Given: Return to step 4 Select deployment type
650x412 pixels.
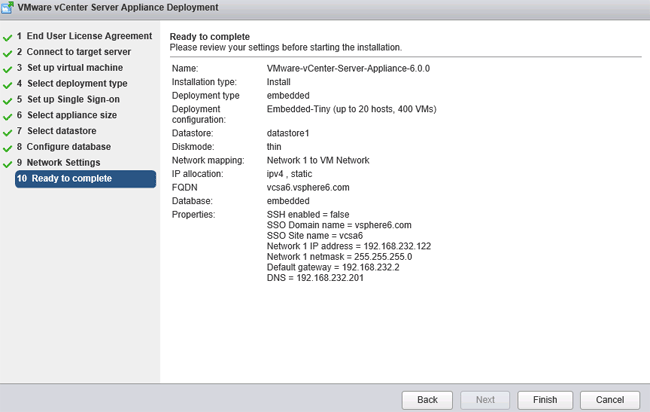Looking at the screenshot, I should point(72,83).
